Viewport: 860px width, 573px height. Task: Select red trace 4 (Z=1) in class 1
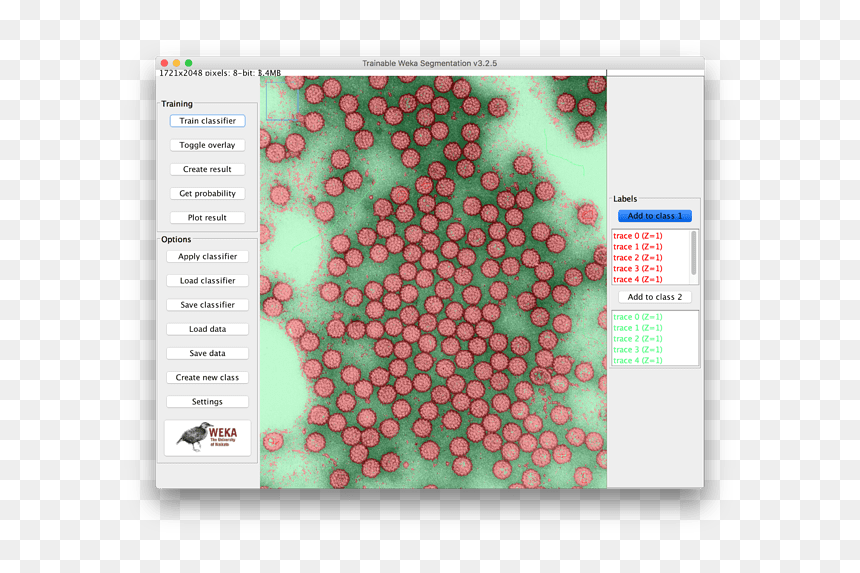[638, 279]
